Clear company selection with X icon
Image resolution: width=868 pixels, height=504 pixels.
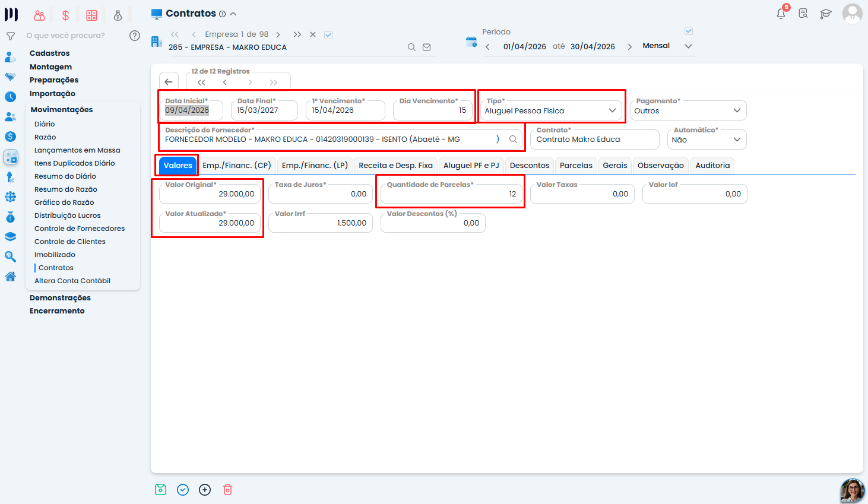click(x=313, y=34)
